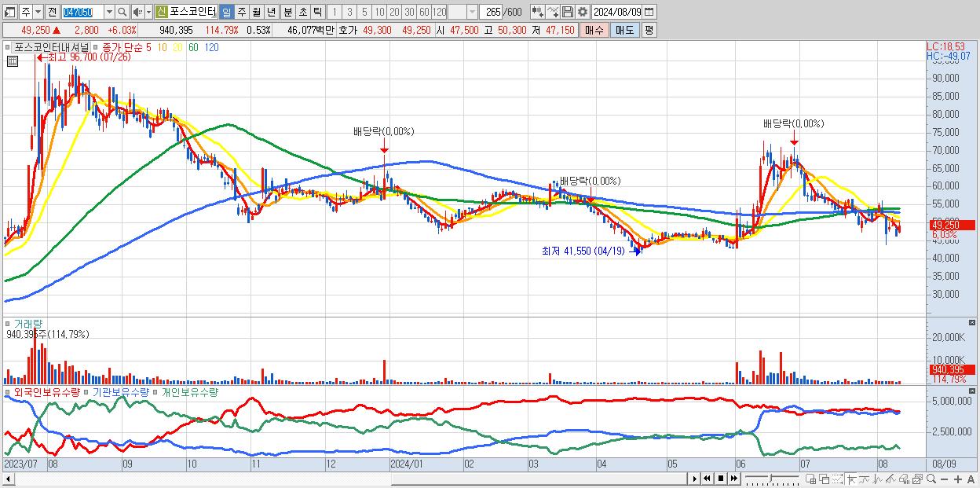980x488 pixels.
Task: Expand the 주 market type dropdown arrow
Action: [x=38, y=12]
